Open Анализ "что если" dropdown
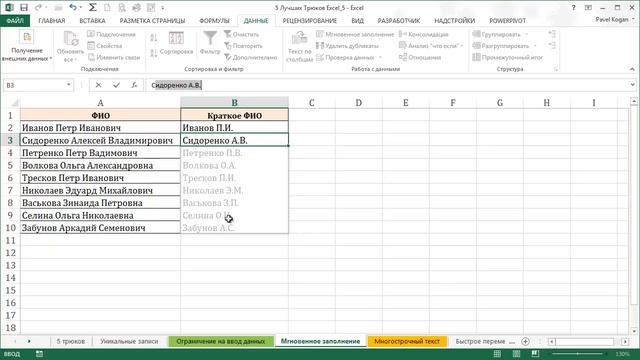Screen dimensions: 640x360 tap(462, 46)
